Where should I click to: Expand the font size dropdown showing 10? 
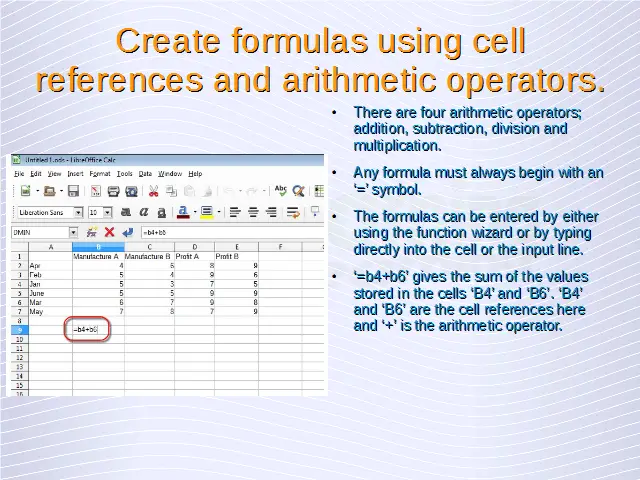click(x=107, y=212)
